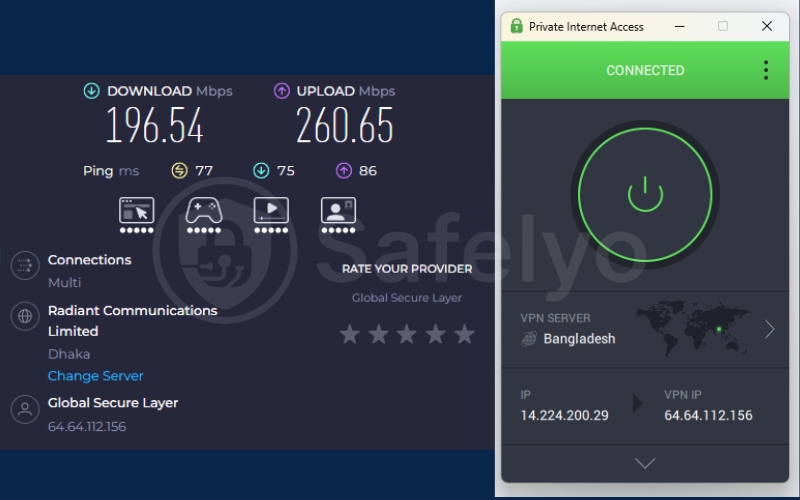
Task: Click the speedtest IP 64.64.112.156 under Global Secure Layer
Action: [87, 427]
